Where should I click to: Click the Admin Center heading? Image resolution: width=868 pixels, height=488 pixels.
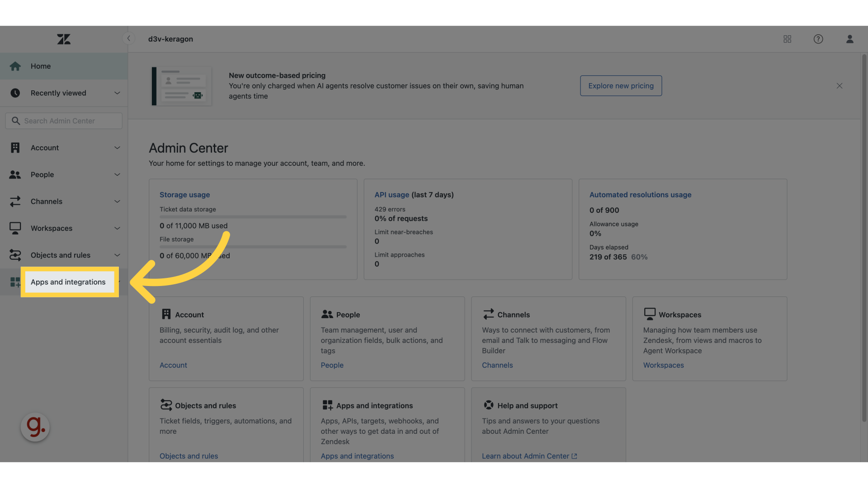(x=189, y=148)
